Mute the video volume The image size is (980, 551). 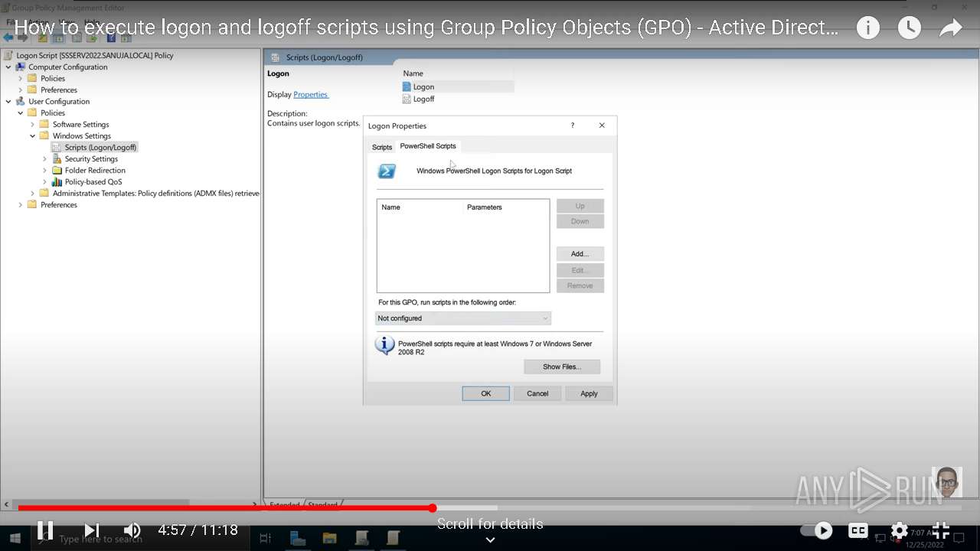pos(132,530)
